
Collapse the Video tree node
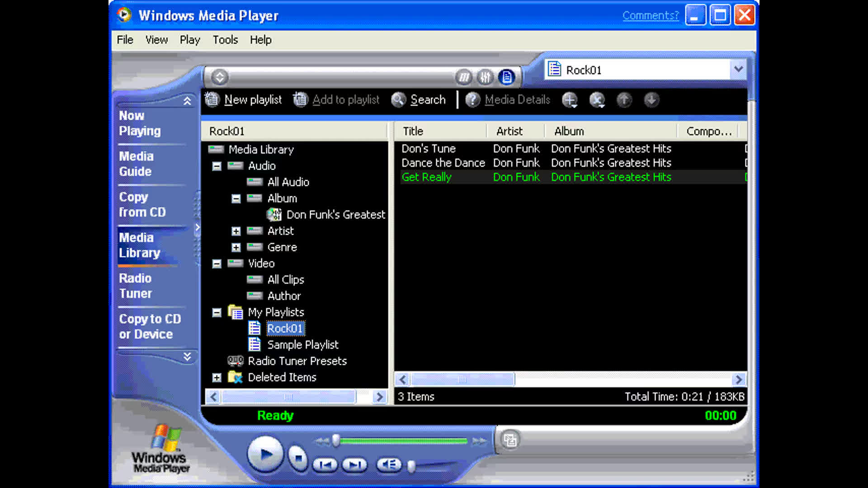click(x=217, y=264)
